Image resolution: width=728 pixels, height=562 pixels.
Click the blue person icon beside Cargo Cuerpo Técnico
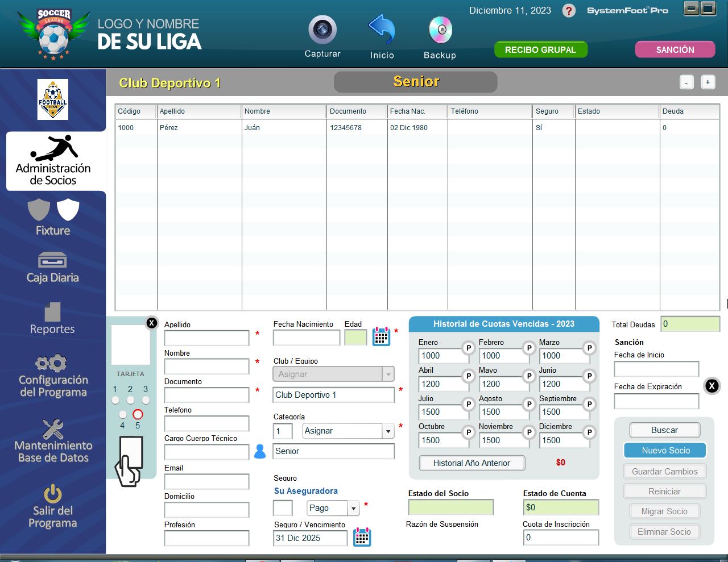click(260, 452)
